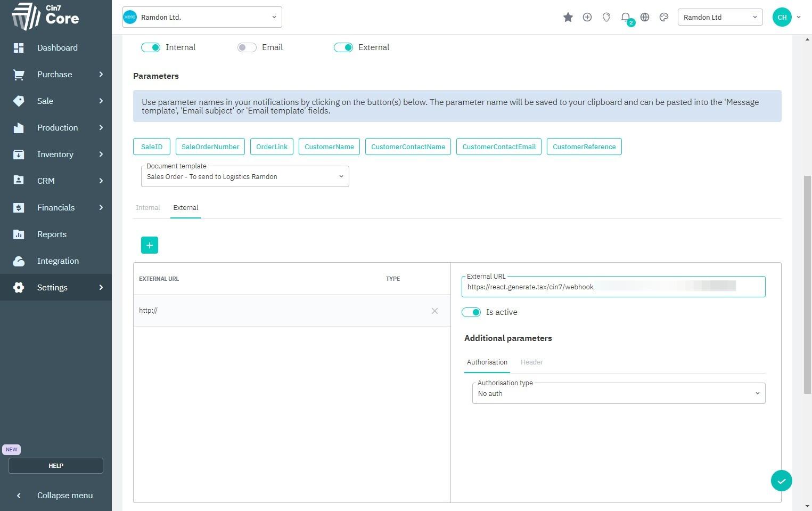The image size is (812, 511).
Task: Click the CustomerContactEmail parameter button
Action: point(499,147)
